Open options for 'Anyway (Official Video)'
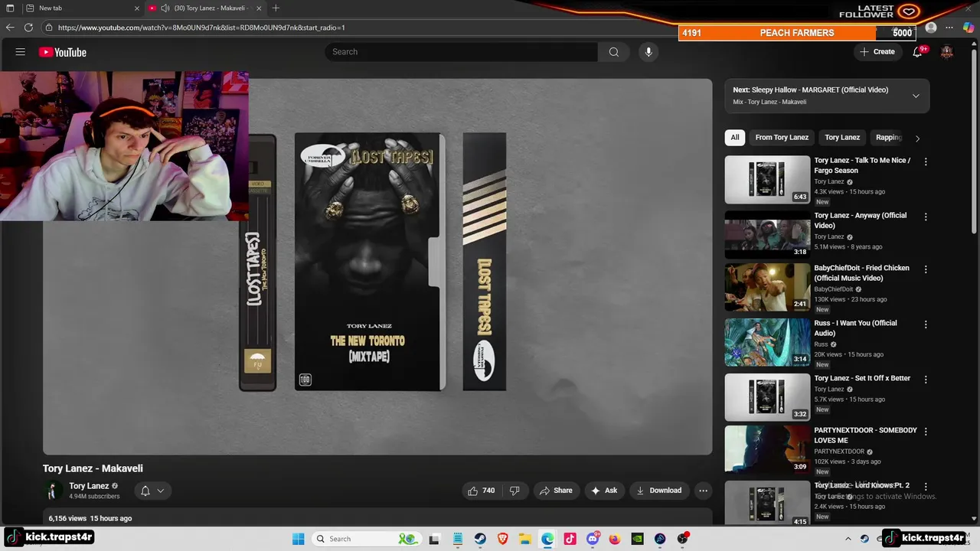Viewport: 980px width, 551px height. pos(926,217)
